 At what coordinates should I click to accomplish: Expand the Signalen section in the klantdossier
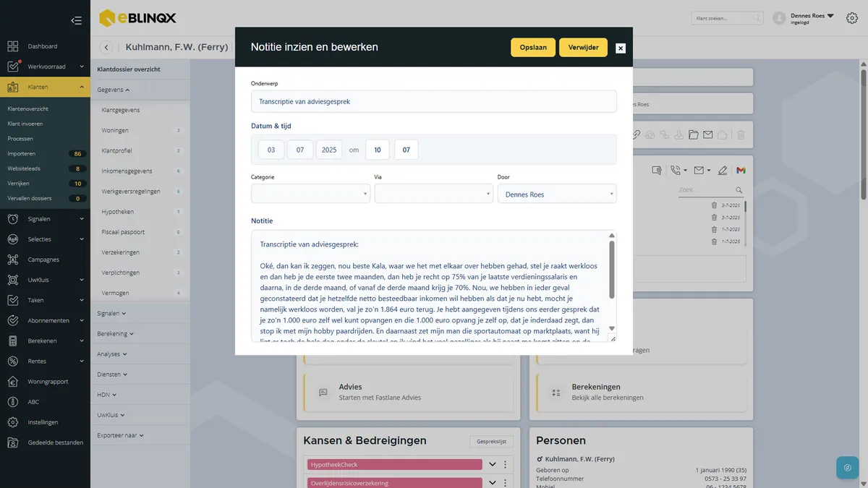coord(112,314)
